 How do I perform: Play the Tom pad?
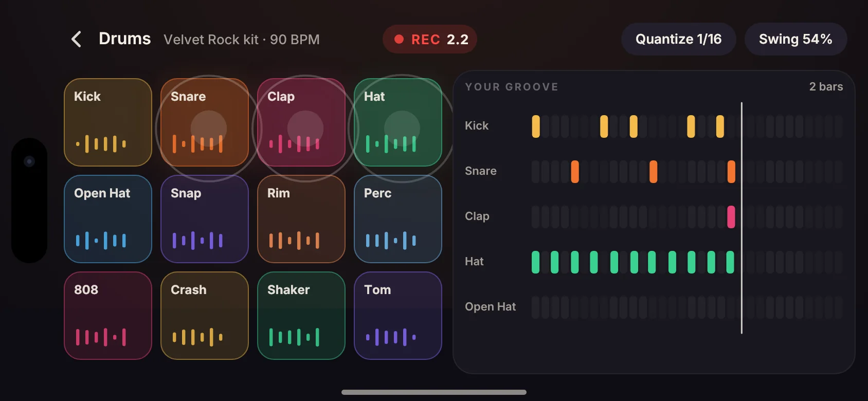click(398, 316)
